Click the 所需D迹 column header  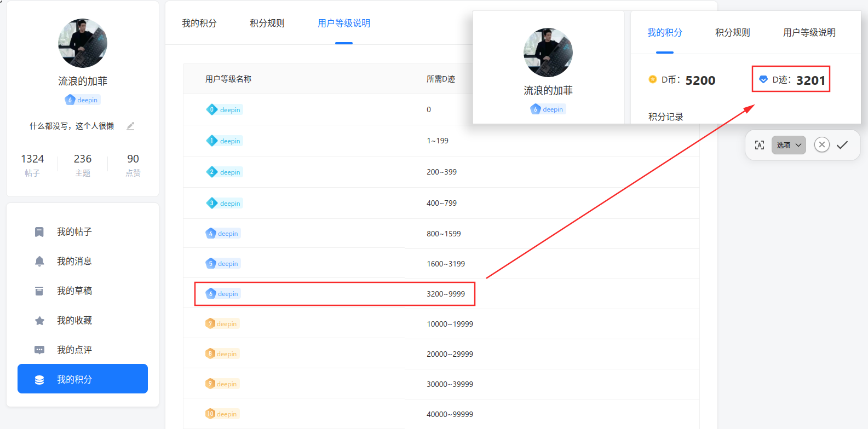(441, 79)
